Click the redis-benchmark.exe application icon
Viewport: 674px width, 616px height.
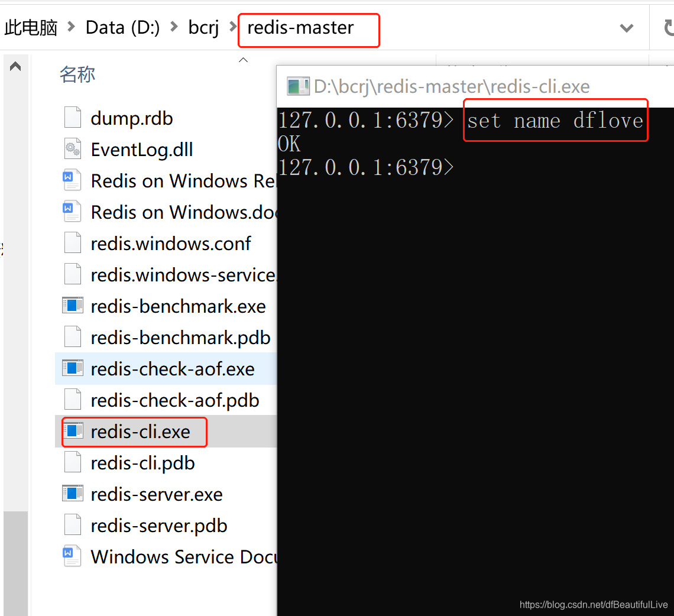click(x=73, y=305)
